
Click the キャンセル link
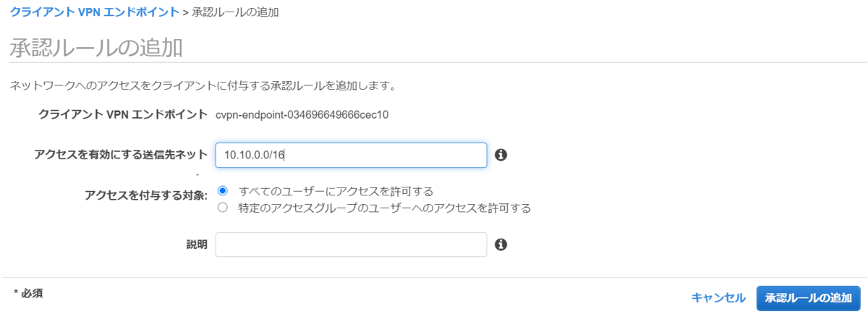tap(718, 298)
